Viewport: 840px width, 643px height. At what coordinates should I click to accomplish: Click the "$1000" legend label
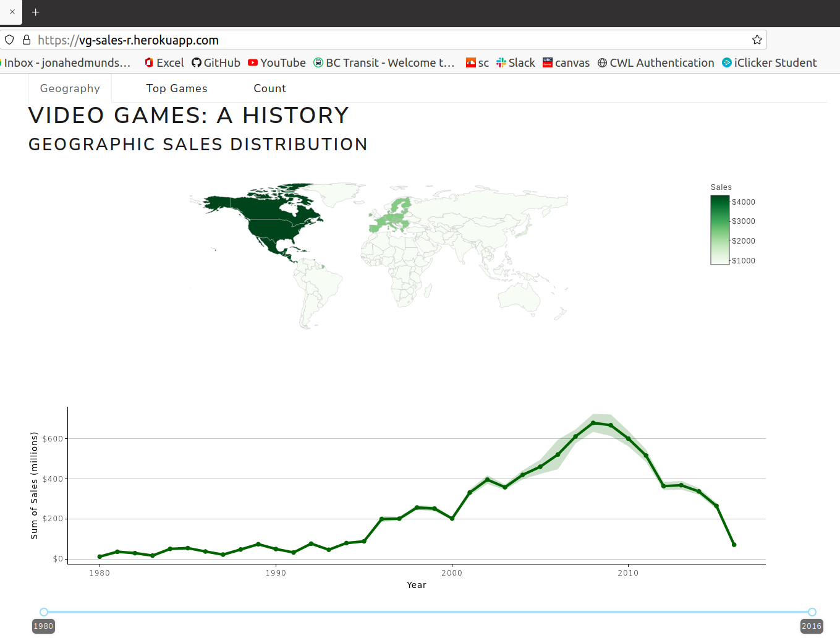click(744, 261)
